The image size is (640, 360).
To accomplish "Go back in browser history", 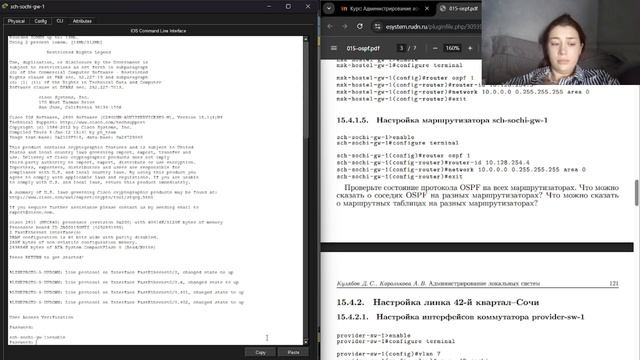I will point(330,27).
